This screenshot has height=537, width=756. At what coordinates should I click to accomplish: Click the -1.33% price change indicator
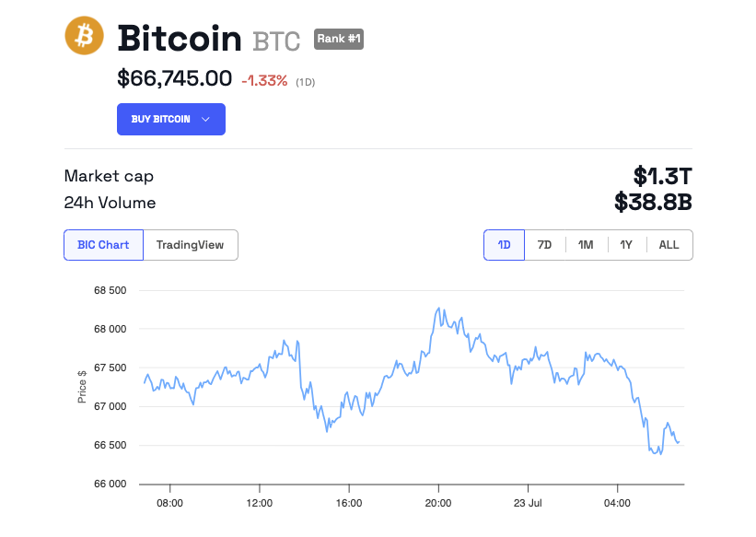[264, 81]
